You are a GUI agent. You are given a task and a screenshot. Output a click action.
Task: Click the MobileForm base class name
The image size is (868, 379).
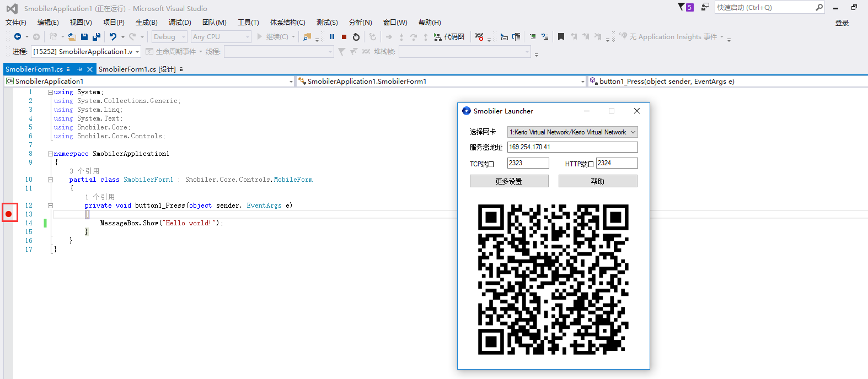[x=293, y=180]
